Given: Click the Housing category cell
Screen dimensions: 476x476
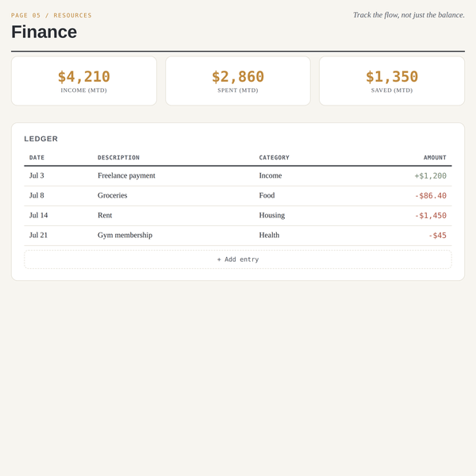Looking at the screenshot, I should pos(271,216).
